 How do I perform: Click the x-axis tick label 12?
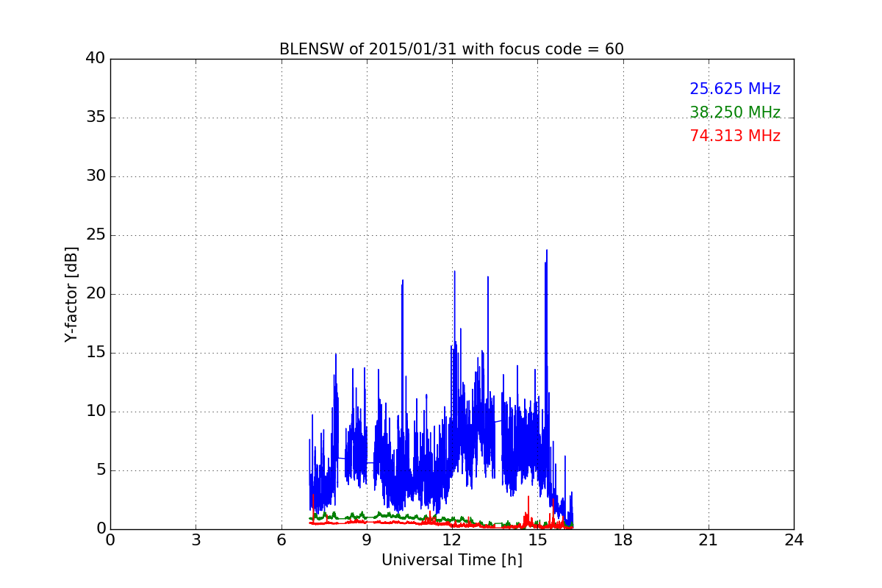[x=452, y=540]
